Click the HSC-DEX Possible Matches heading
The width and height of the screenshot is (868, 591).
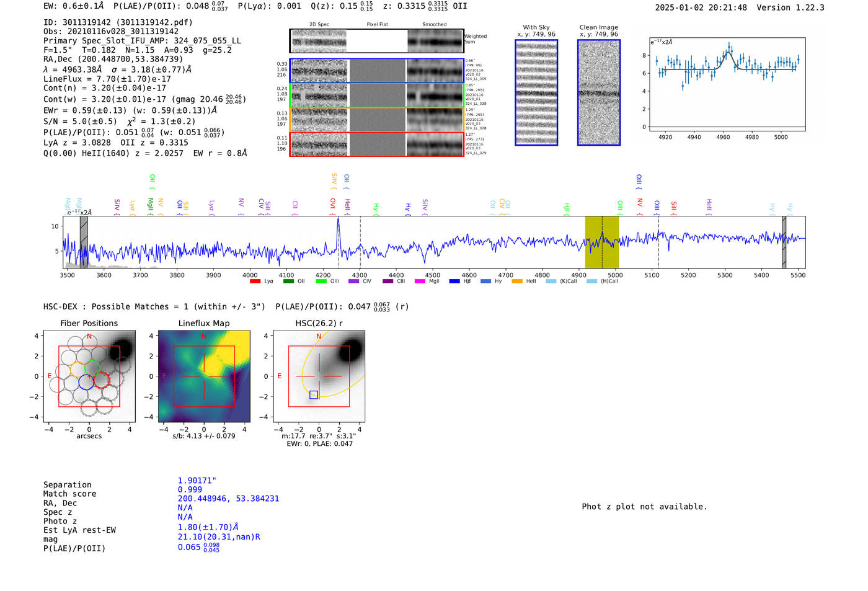pos(154,306)
